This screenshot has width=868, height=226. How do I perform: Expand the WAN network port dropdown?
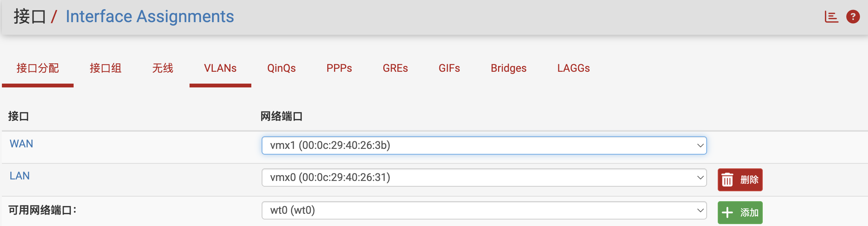coord(484,145)
